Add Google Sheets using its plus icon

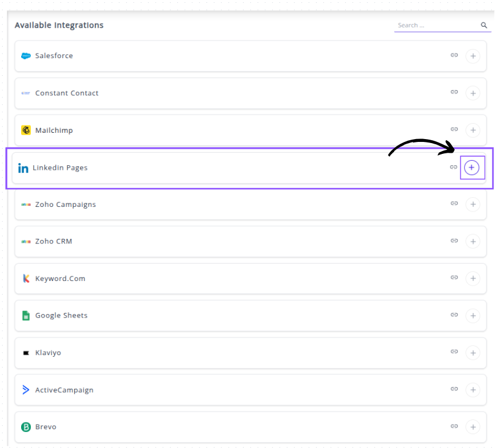472,315
